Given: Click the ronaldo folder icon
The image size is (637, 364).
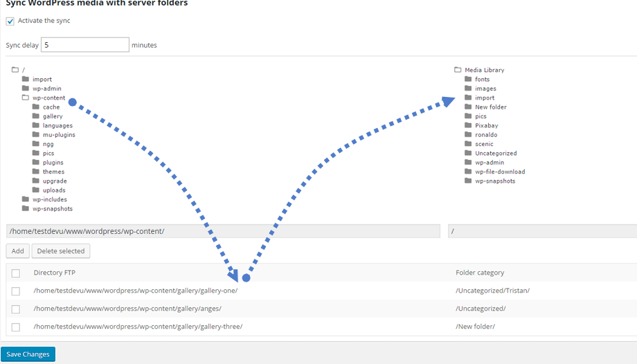Looking at the screenshot, I should click(x=468, y=134).
